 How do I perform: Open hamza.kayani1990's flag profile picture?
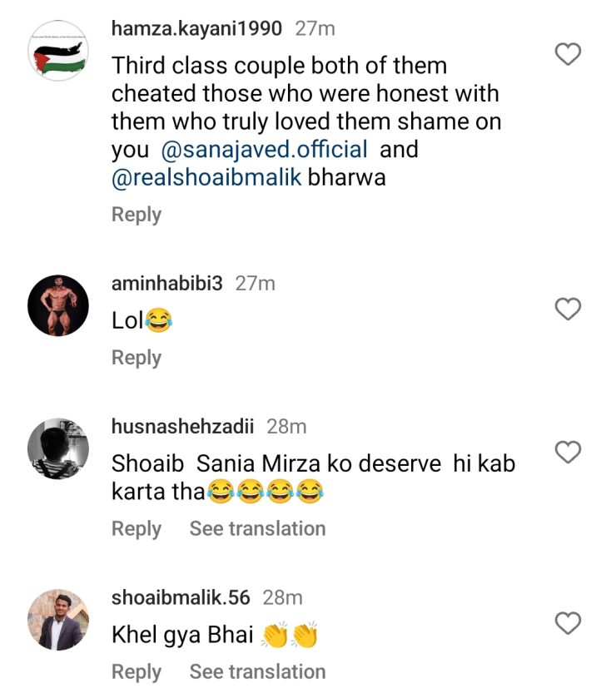58,52
